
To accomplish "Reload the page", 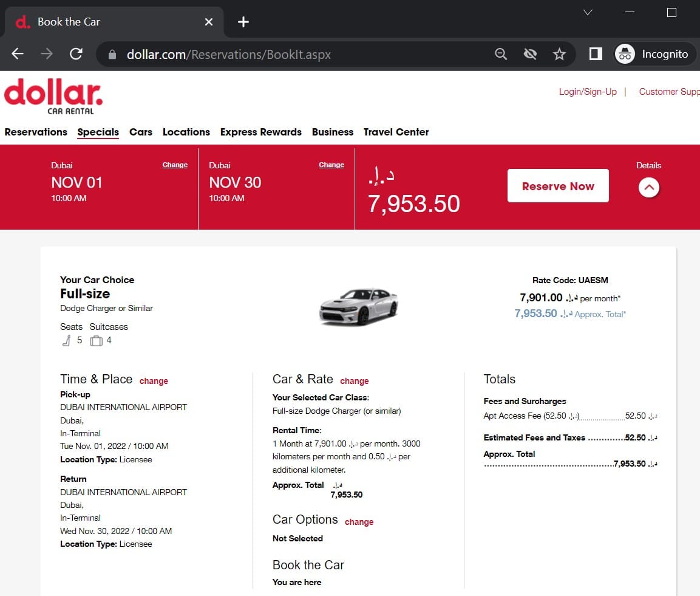I will click(76, 54).
